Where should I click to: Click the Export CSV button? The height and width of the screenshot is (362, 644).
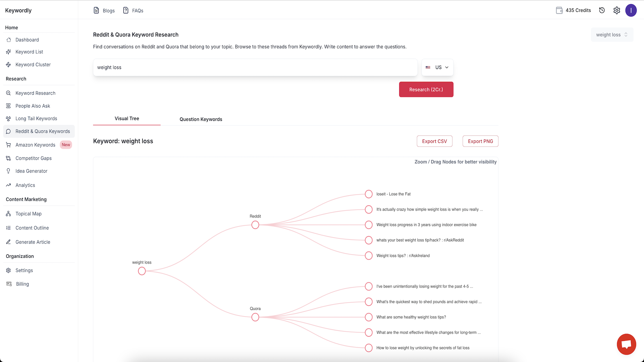click(x=434, y=141)
